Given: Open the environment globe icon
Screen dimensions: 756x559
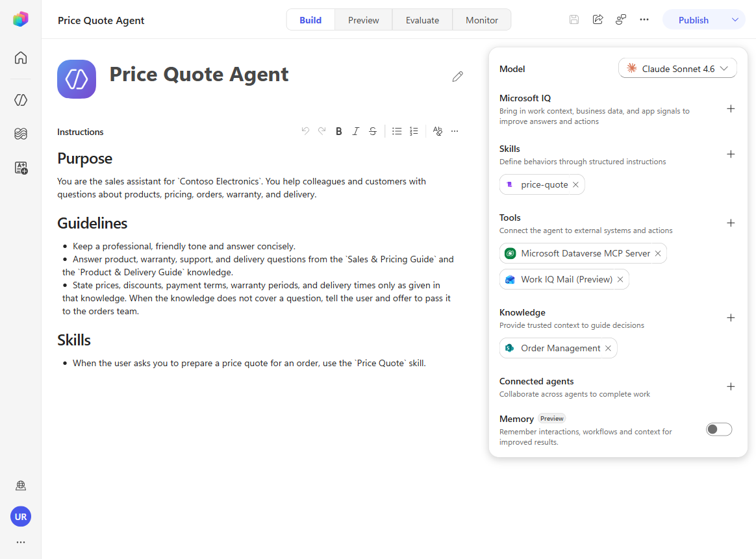Looking at the screenshot, I should [21, 485].
